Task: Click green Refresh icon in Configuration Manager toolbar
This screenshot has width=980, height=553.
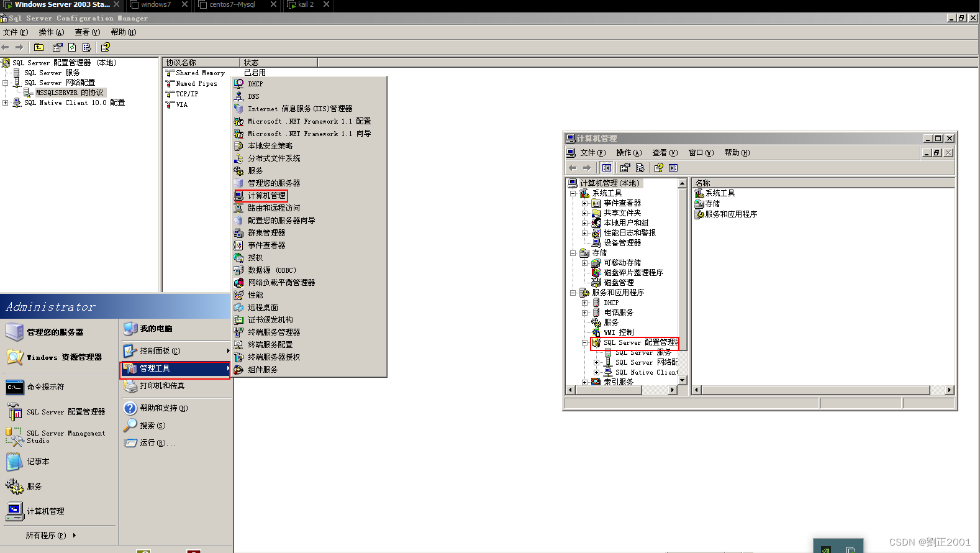Action: (x=72, y=47)
